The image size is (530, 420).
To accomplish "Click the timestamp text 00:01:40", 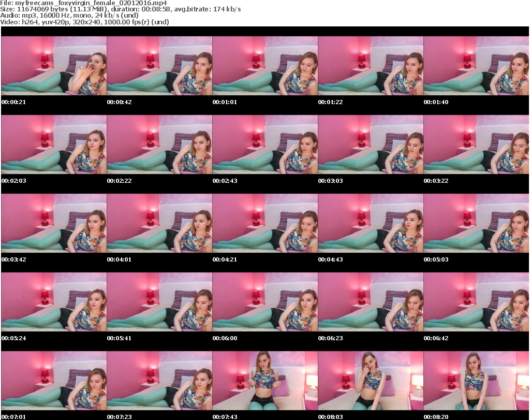I will 436,102.
